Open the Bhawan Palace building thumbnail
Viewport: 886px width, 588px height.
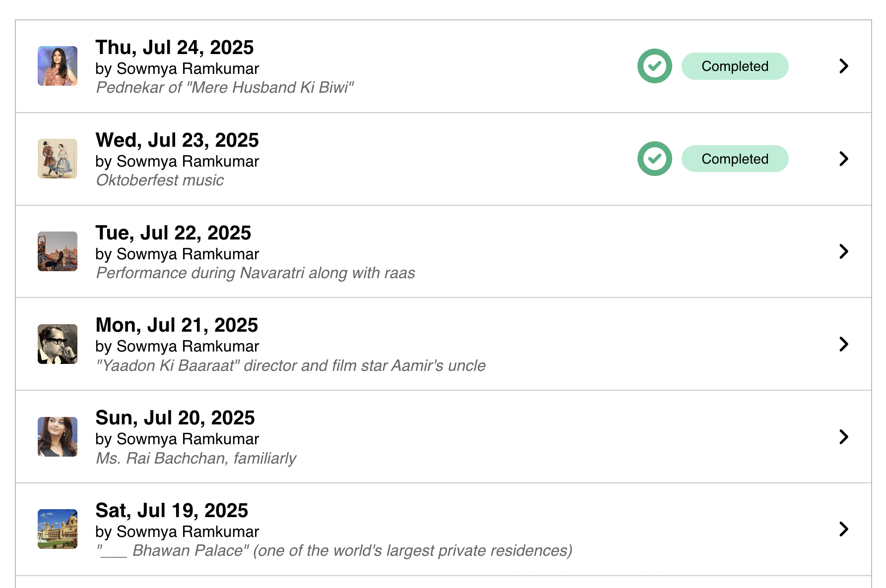click(58, 529)
